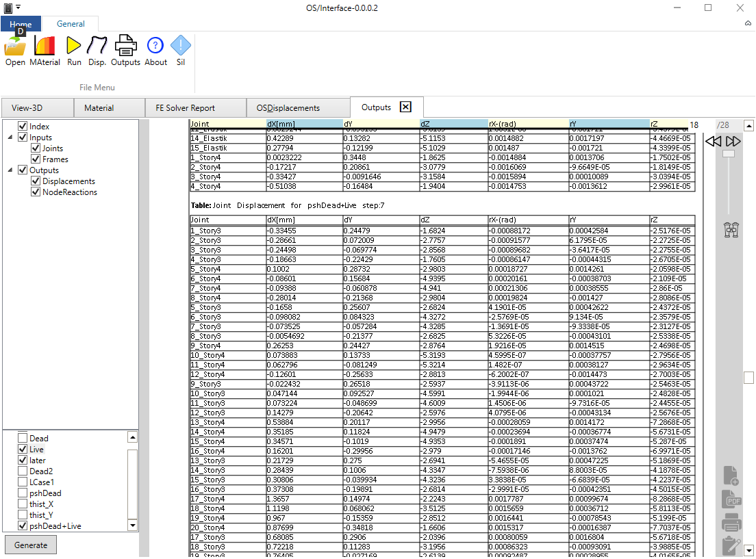Screen dimensions: 756x559
Task: Collapse the Inputs tree node
Action: [x=10, y=138]
